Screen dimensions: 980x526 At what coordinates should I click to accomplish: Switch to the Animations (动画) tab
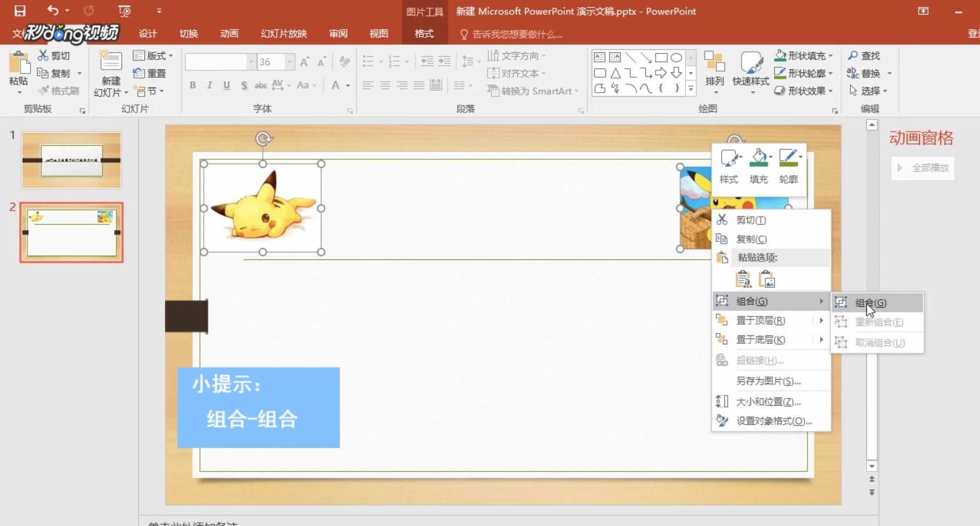(229, 34)
